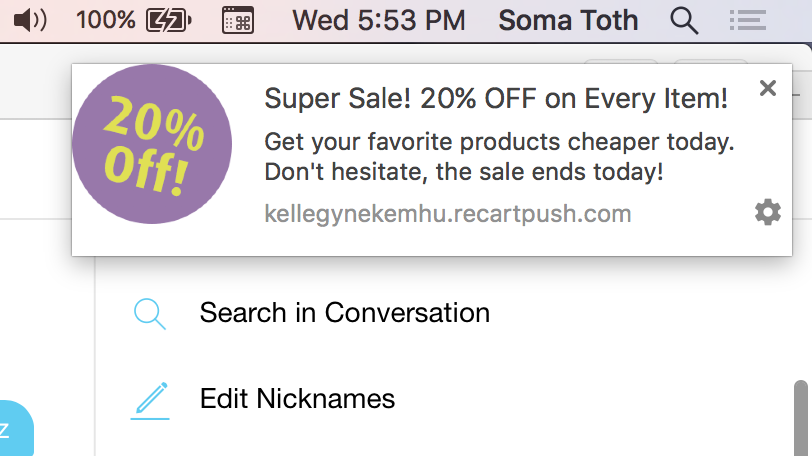Click the blue chat message bubble

click(16, 428)
